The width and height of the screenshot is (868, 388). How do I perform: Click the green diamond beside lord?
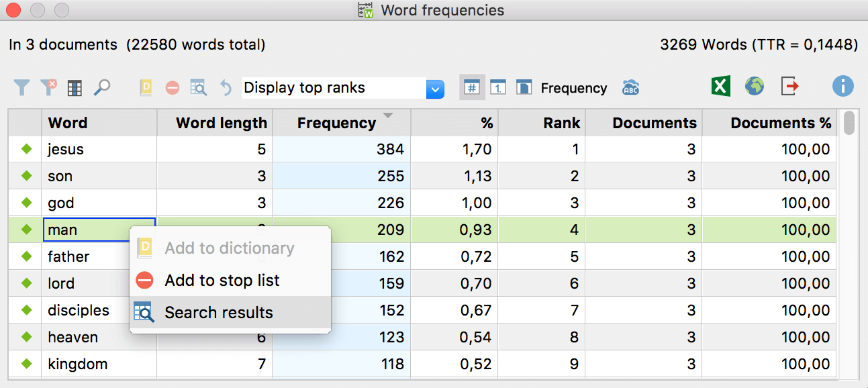pos(27,283)
